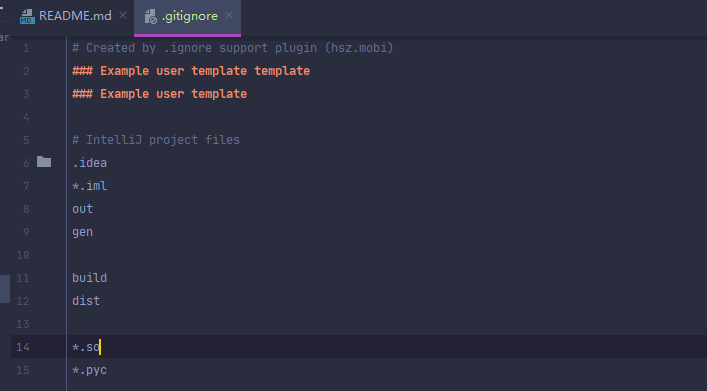The height and width of the screenshot is (391, 707).
Task: Click line number 1 in the gutter
Action: click(x=26, y=48)
